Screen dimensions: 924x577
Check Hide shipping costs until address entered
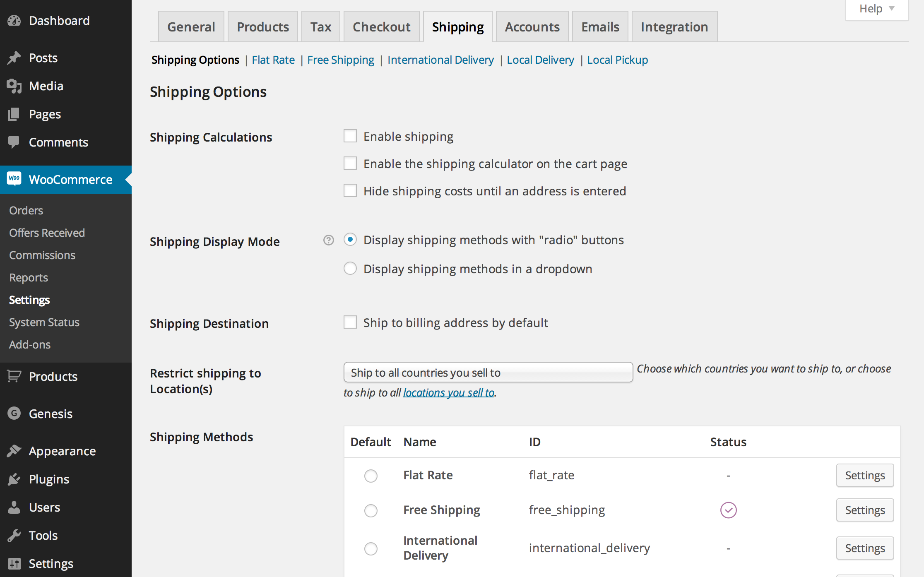pyautogui.click(x=350, y=191)
